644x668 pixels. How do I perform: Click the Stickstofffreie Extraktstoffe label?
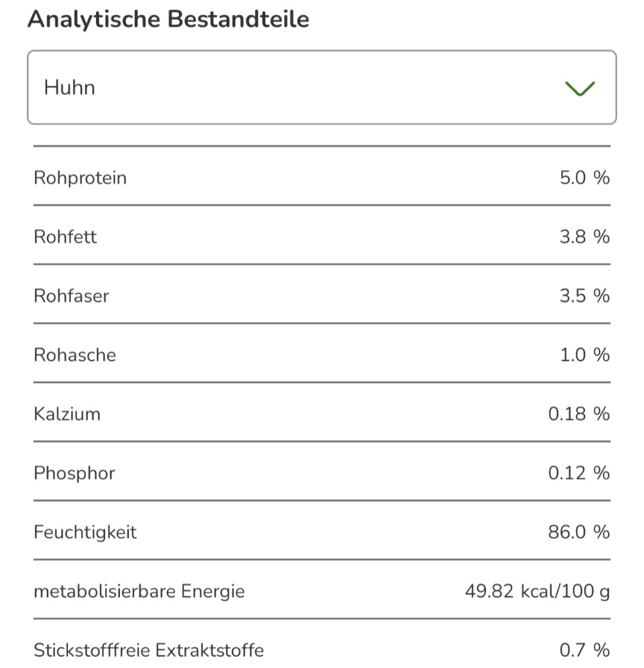coord(148,651)
